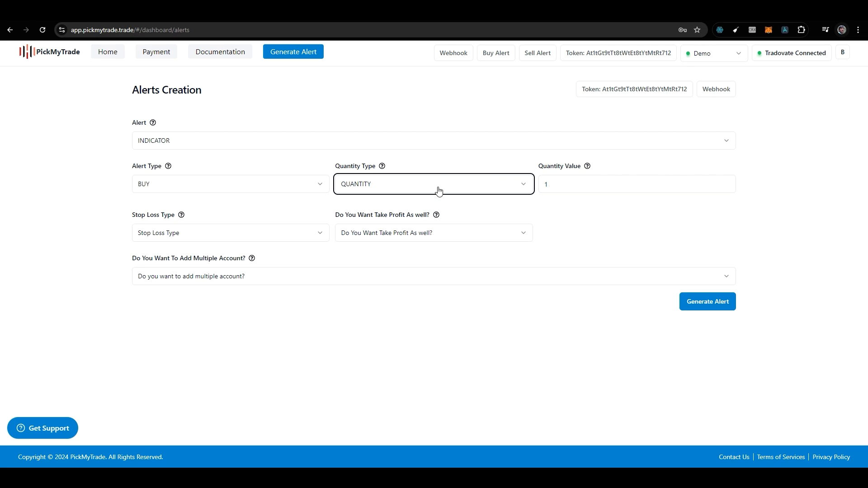Click the Quantity Value input field
The height and width of the screenshot is (488, 868).
point(637,183)
